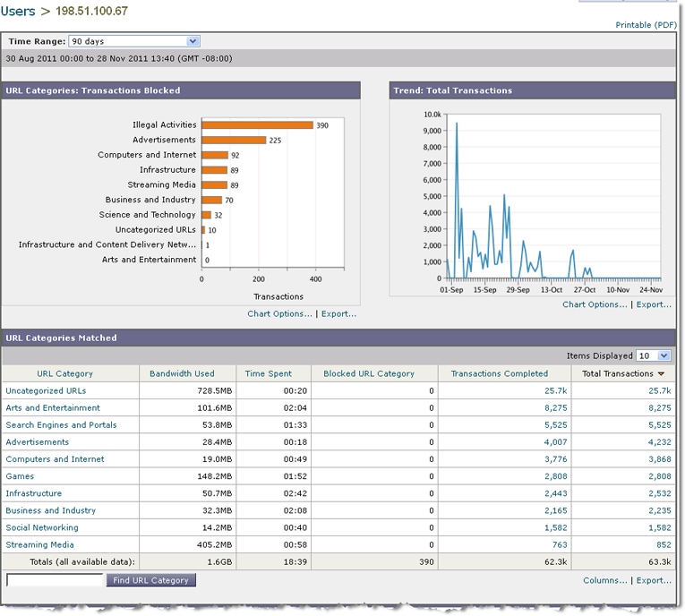This screenshot has height=616, width=685.
Task: Click the Science and Technology bar (32)
Action: coord(206,215)
